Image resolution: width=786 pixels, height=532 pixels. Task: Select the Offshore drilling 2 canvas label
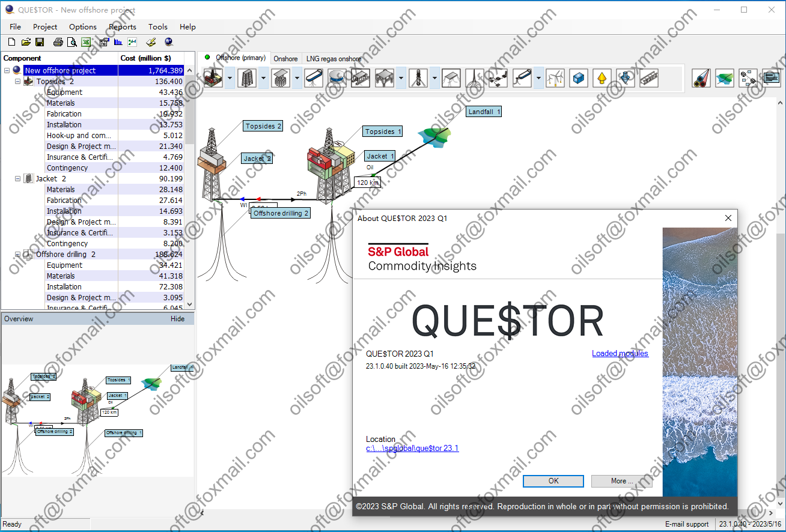tap(281, 213)
